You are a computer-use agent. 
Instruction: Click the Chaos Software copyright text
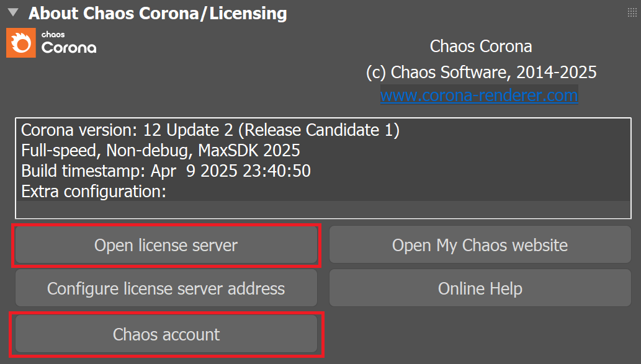pyautogui.click(x=481, y=73)
